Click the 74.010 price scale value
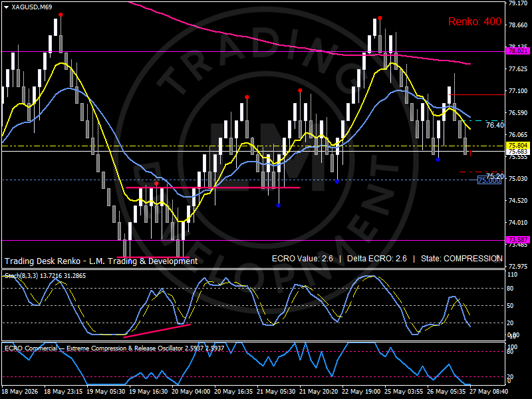This screenshot has height=399, width=532. [x=518, y=222]
